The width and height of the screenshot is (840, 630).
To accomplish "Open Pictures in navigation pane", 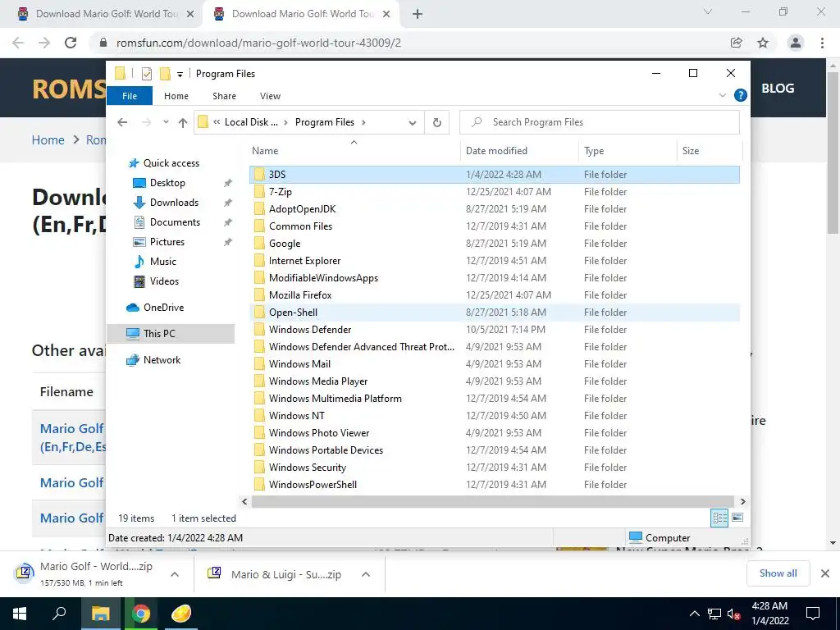I will [167, 242].
